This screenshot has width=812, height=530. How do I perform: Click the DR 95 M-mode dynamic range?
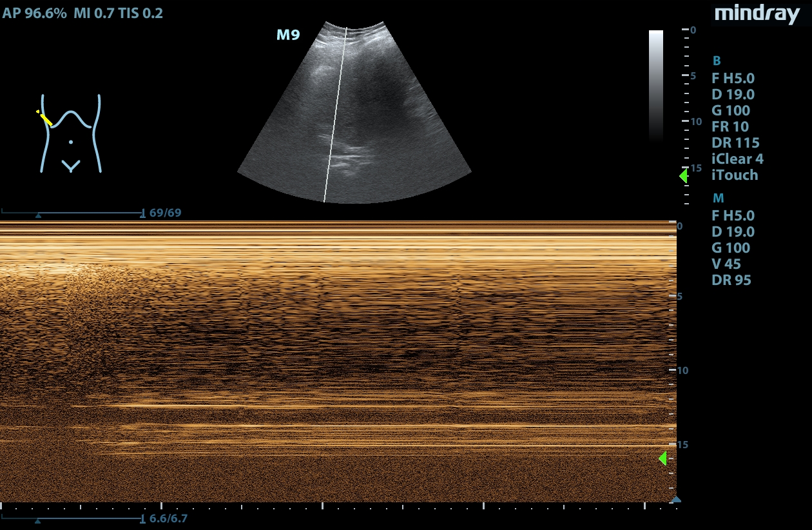point(731,280)
